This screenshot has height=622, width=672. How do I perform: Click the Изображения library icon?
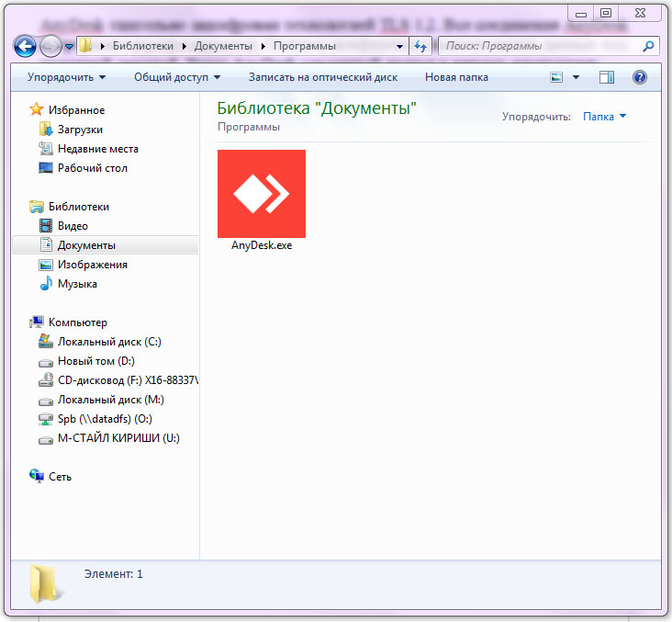pos(45,265)
